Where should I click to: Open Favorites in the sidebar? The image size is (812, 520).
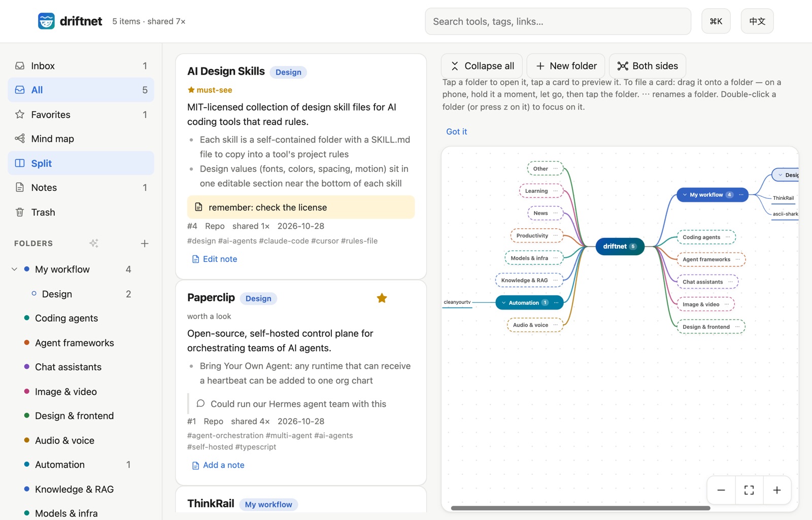click(x=81, y=115)
